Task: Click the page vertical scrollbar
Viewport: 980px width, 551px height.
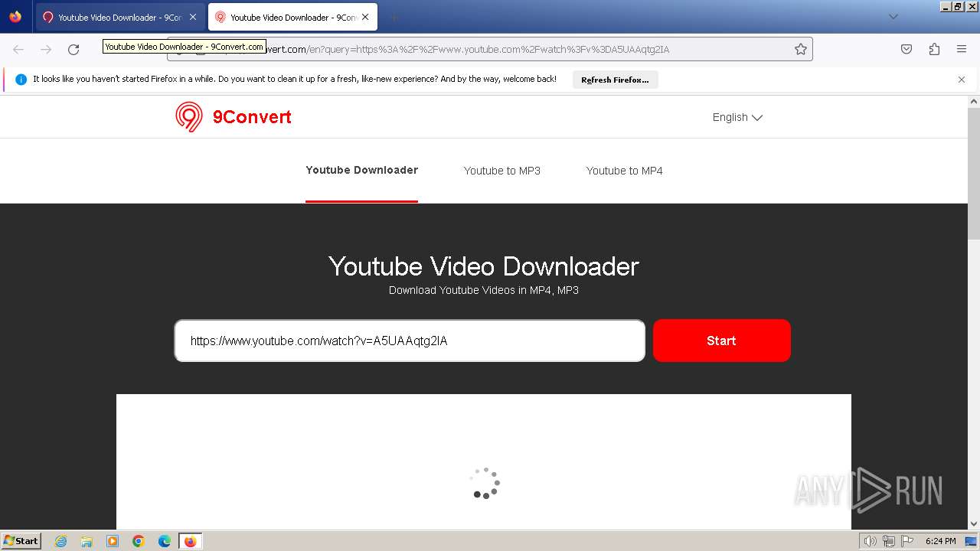Action: coord(974,173)
